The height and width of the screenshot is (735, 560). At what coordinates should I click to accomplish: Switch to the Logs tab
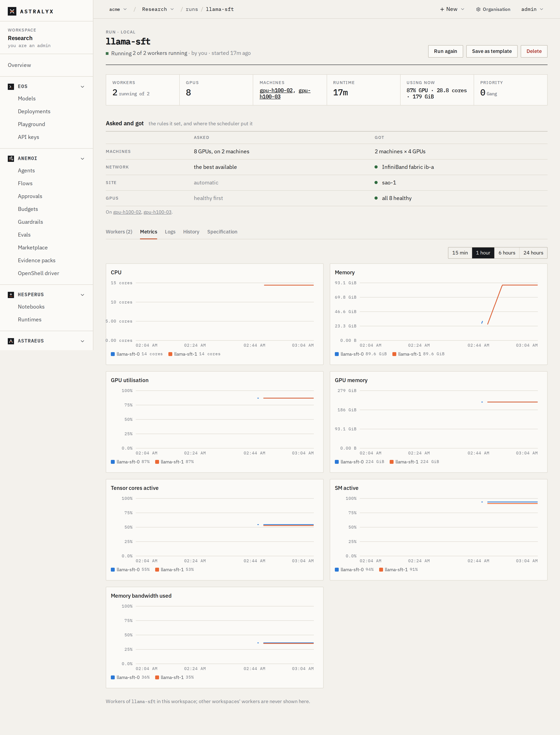(x=170, y=232)
